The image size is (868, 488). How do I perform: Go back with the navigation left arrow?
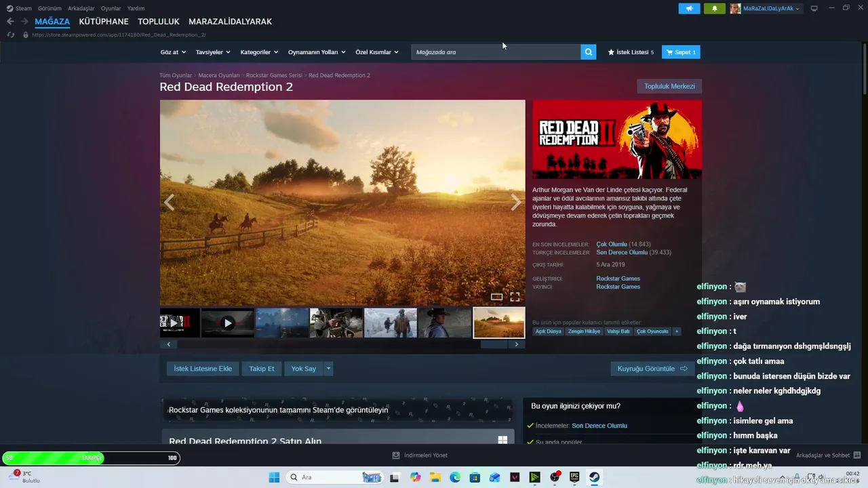click(10, 22)
